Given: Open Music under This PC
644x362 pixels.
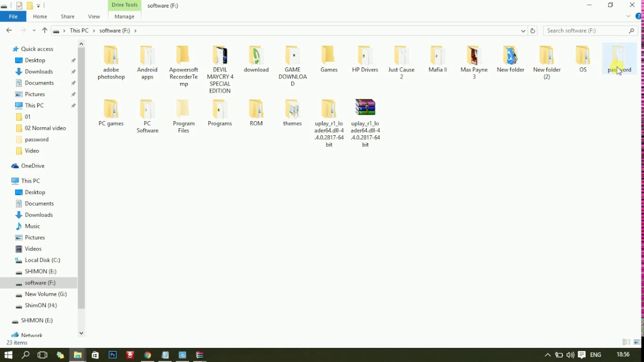Looking at the screenshot, I should coord(32,226).
